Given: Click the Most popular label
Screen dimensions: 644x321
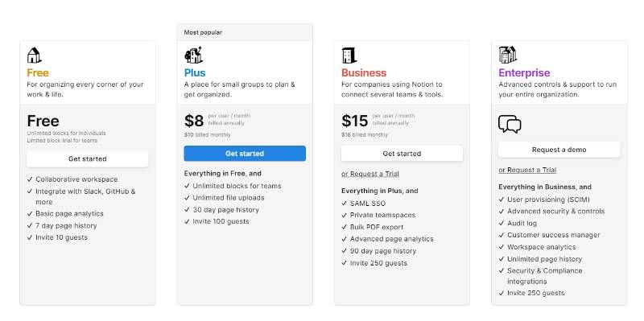Looking at the screenshot, I should coord(203,32).
